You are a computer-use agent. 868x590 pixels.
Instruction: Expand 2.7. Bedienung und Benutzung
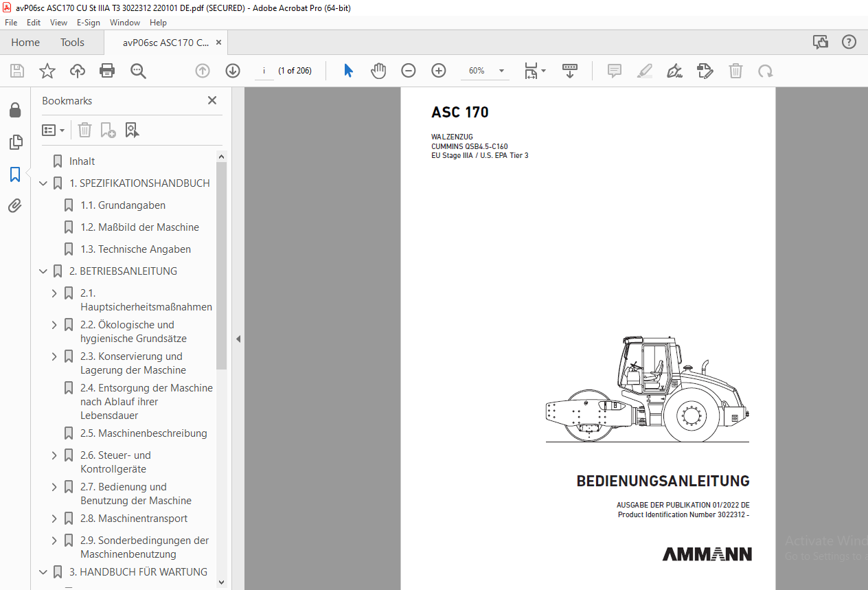point(54,487)
